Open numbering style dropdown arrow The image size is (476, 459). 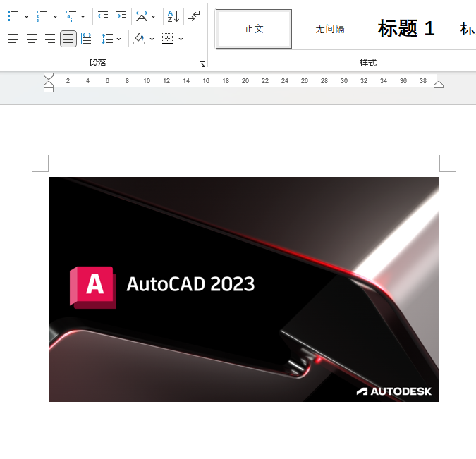[55, 16]
